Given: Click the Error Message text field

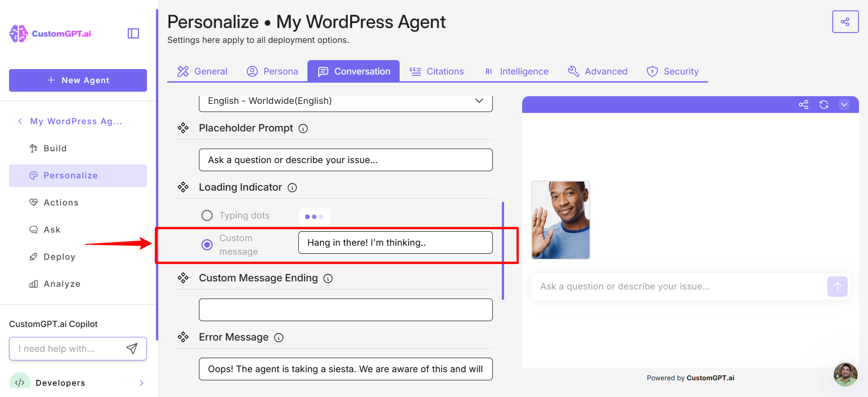Looking at the screenshot, I should coord(346,369).
